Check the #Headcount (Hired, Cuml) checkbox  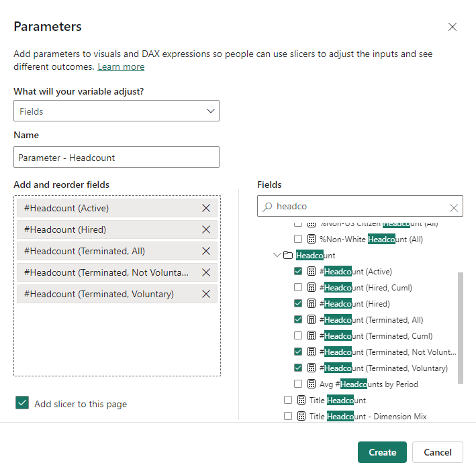tap(298, 288)
